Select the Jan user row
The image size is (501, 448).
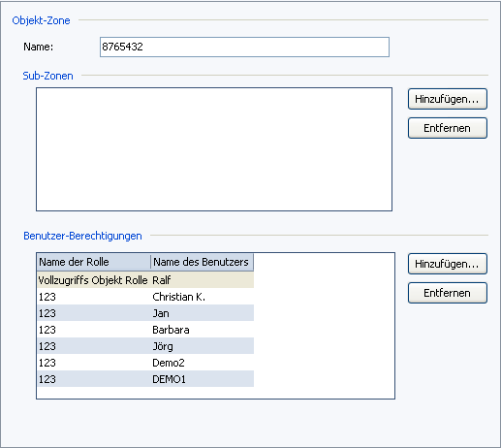[145, 313]
